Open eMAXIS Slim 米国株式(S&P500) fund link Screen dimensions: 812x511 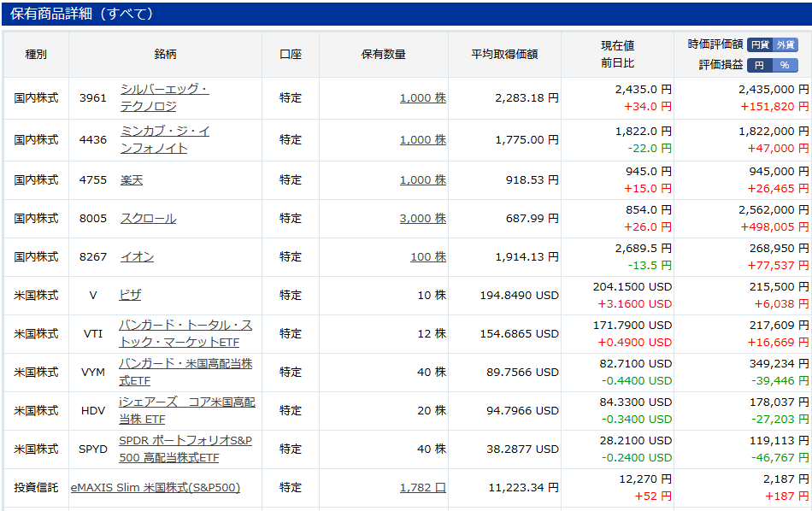tap(156, 487)
